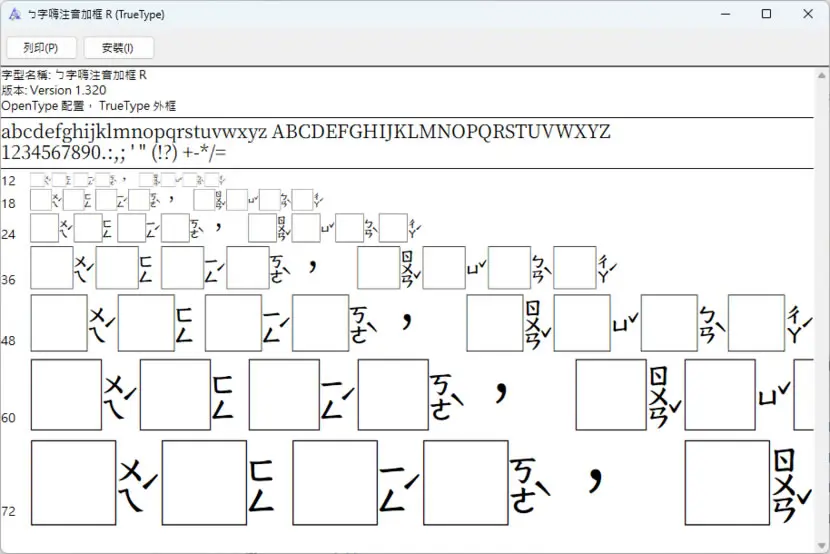Click the size 60 sample row label
The image size is (830, 554).
tap(8, 418)
